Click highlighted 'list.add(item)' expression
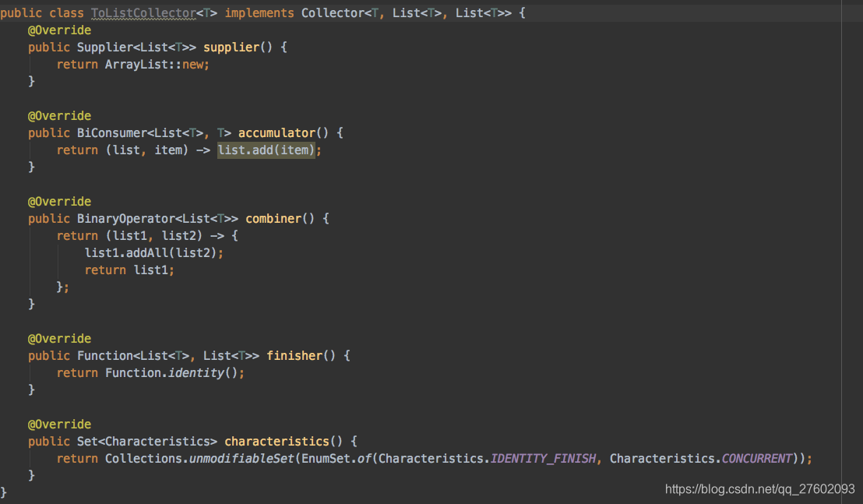 point(266,150)
